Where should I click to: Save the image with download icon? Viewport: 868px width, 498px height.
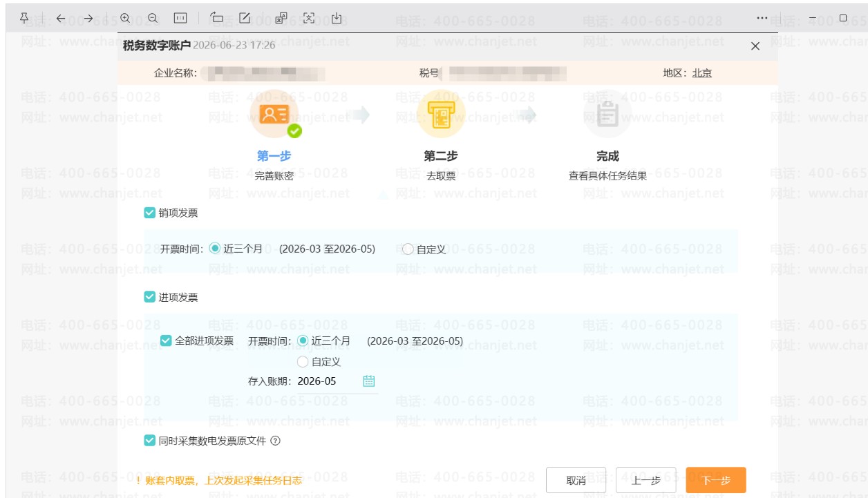(x=337, y=17)
